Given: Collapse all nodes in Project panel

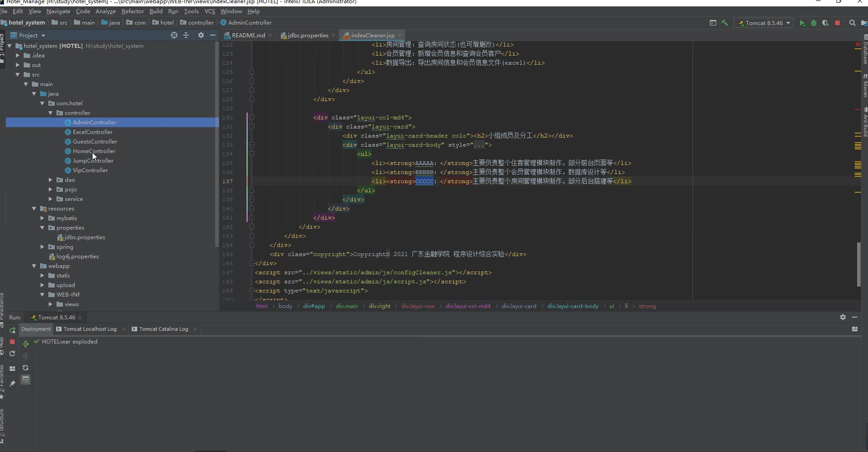Looking at the screenshot, I should click(186, 35).
